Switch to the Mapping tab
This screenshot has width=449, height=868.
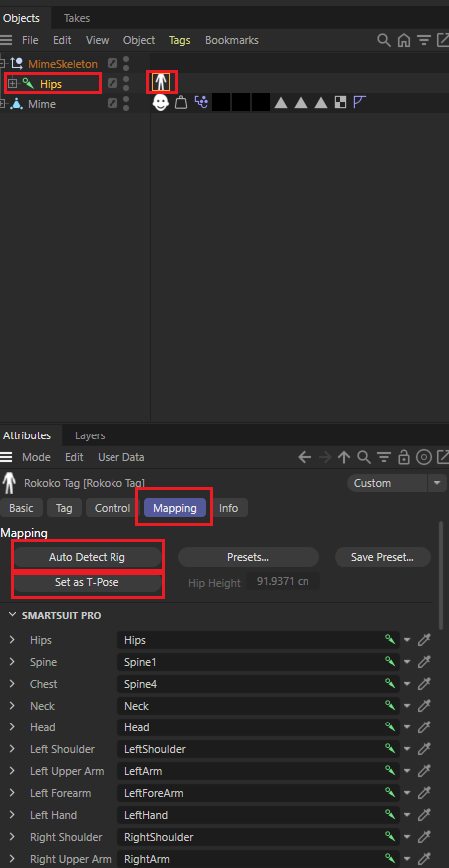[175, 508]
